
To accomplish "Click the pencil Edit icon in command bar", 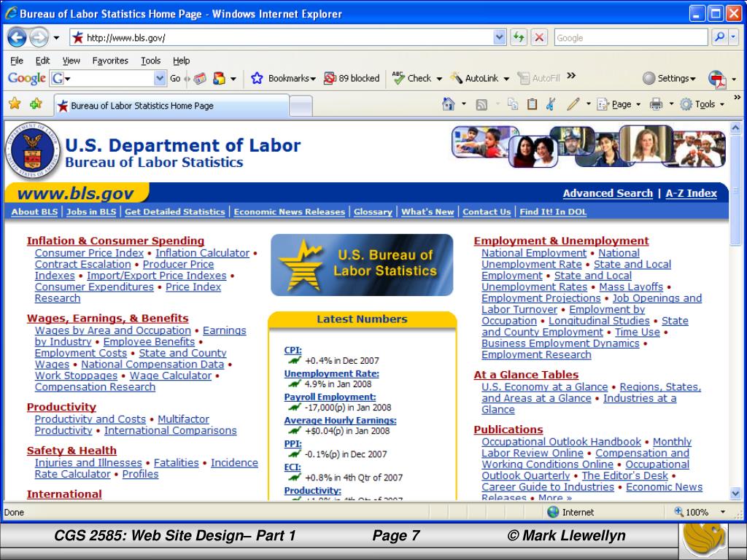I will pos(573,104).
